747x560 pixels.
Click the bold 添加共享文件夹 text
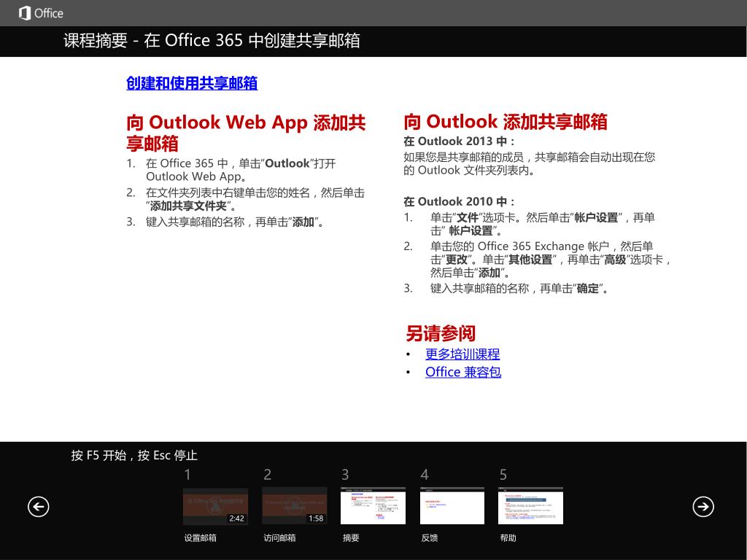188,206
